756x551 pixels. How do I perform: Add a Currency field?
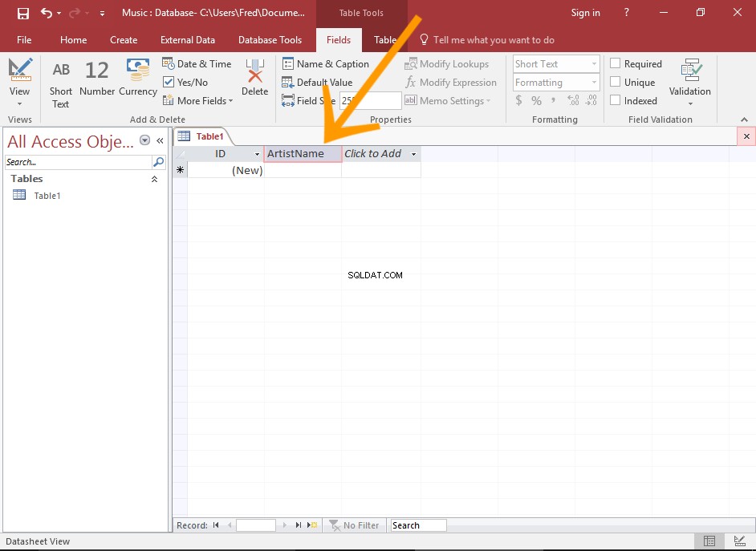138,79
